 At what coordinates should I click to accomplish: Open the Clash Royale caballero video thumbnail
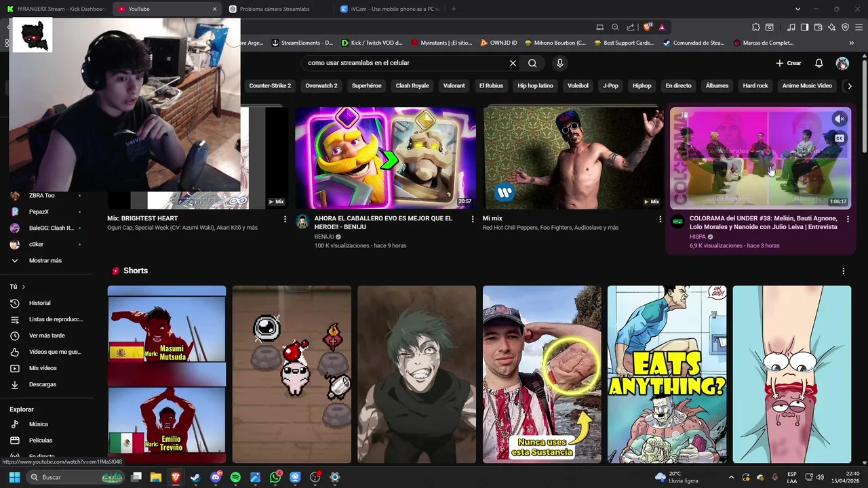pos(385,158)
